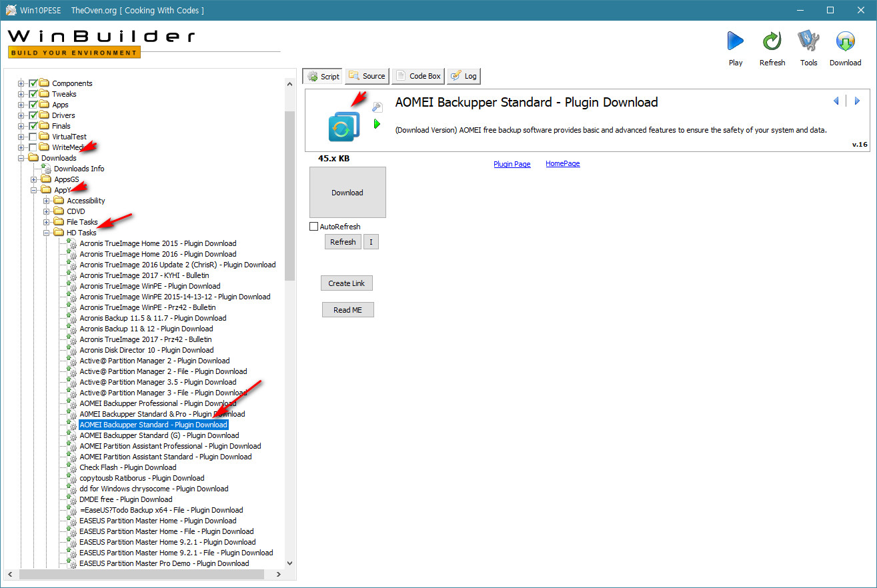Uncheck the Finals checkbox
The image size is (877, 588).
coord(33,126)
